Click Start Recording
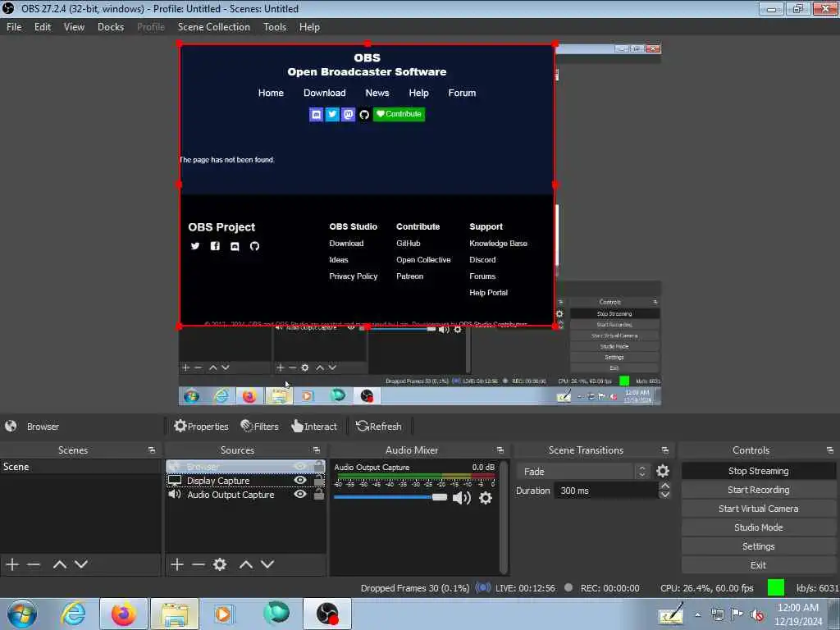Viewport: 840px width, 630px height. click(758, 490)
